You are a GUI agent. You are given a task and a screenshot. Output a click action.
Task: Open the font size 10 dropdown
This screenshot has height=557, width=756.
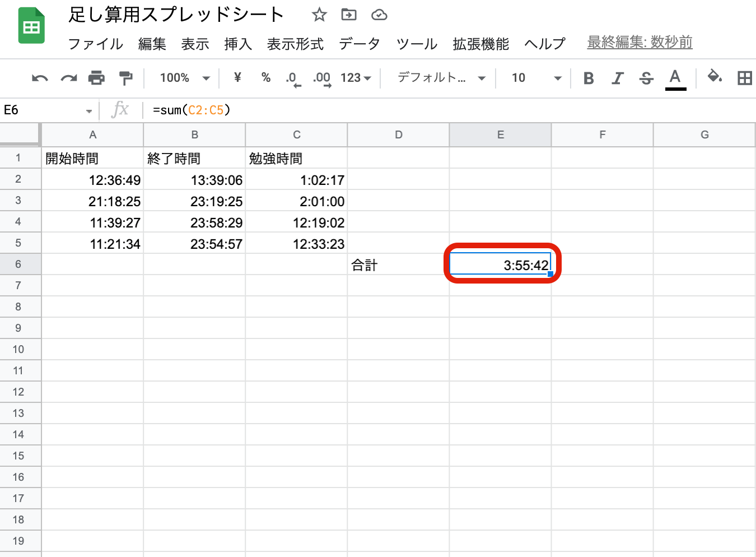536,78
